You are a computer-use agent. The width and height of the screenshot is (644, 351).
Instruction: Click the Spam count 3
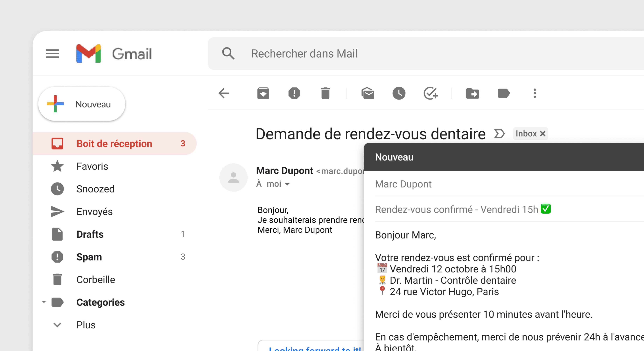[183, 257]
